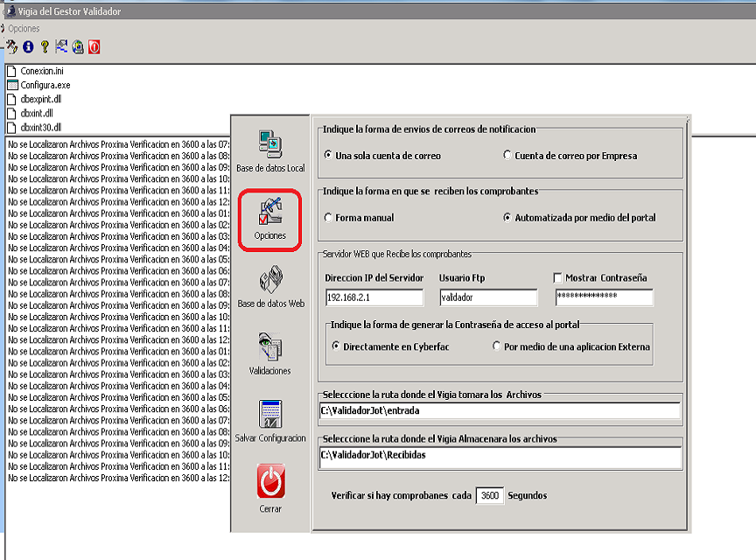Choose 'Por medio de una aplicacion Externa'
This screenshot has height=560, width=756.
497,346
